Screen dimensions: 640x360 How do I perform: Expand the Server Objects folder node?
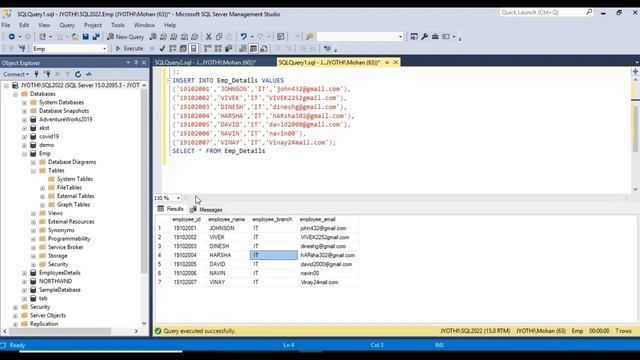point(16,316)
